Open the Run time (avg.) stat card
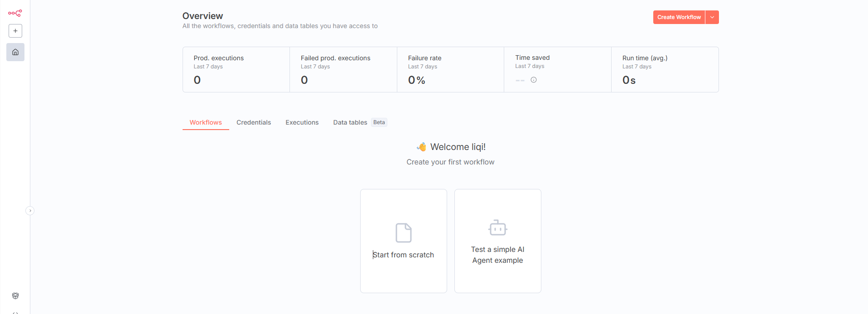 [x=665, y=70]
